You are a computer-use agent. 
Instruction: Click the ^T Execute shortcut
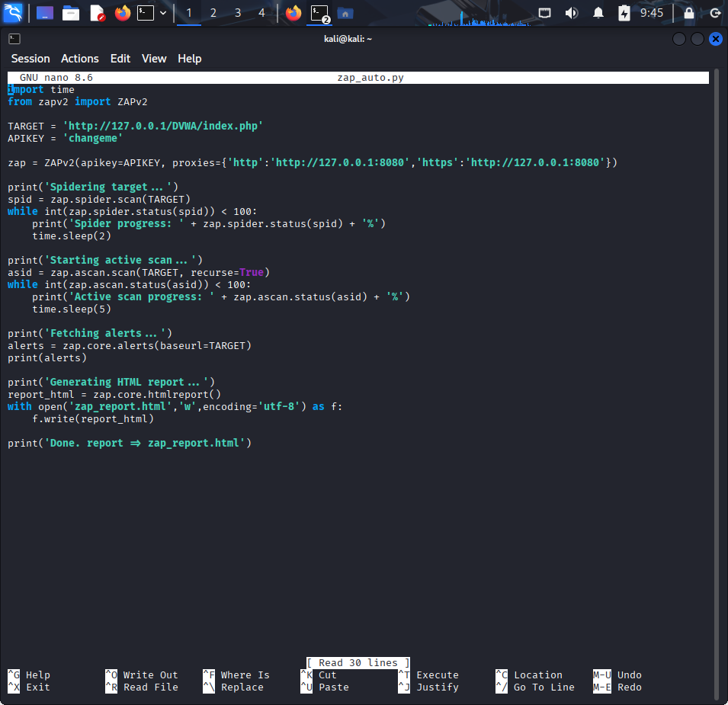(x=428, y=675)
